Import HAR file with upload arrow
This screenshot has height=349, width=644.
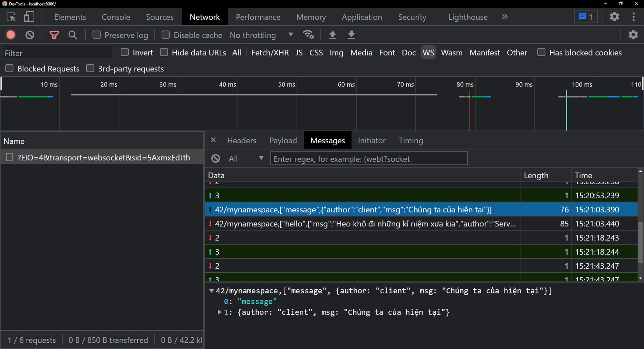333,35
